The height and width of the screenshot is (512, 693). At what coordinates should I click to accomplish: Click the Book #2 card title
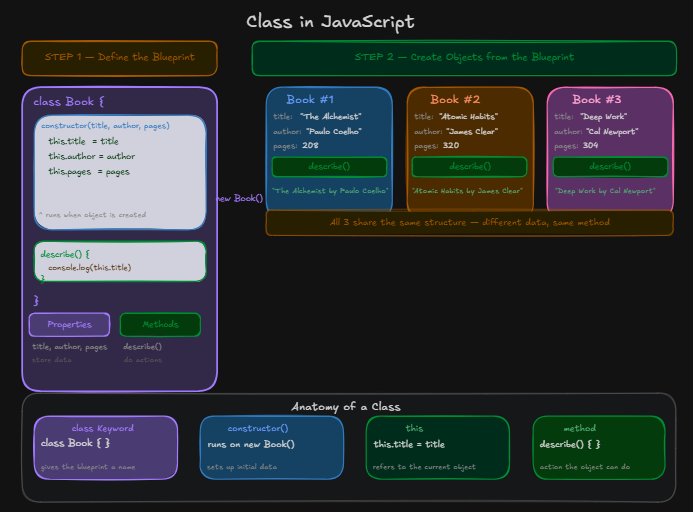point(455,99)
